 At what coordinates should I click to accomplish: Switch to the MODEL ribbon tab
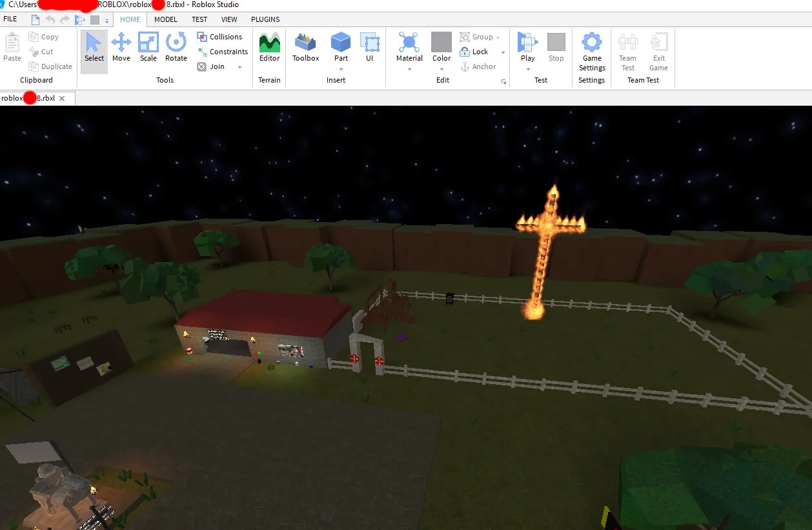coord(166,19)
